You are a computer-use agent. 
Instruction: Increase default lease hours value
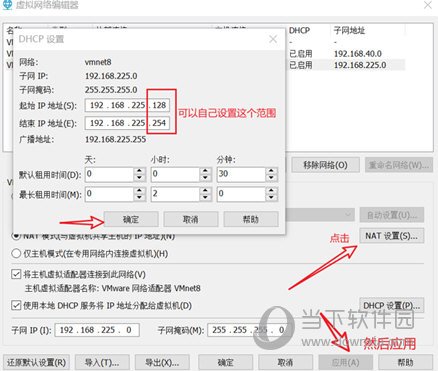205,171
